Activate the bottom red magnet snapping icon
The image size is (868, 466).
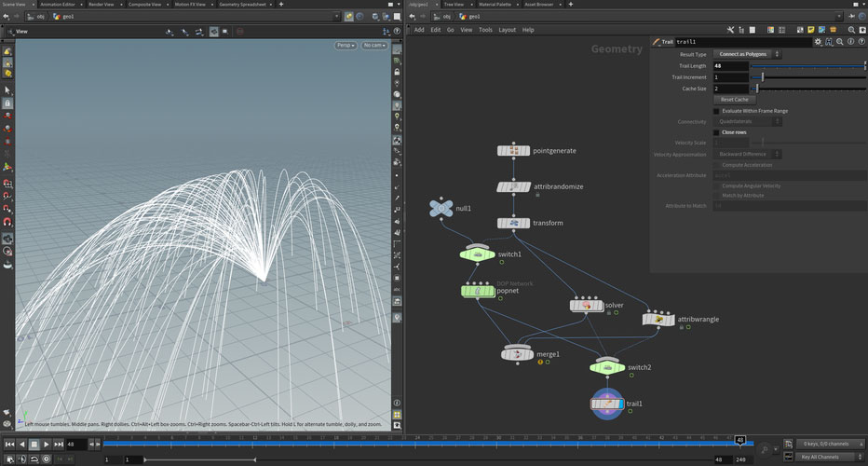[7, 222]
